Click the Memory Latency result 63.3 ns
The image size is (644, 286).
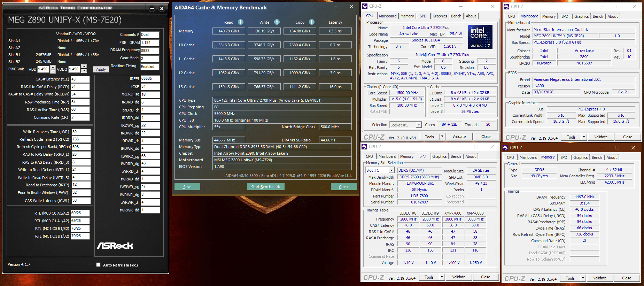pos(335,31)
